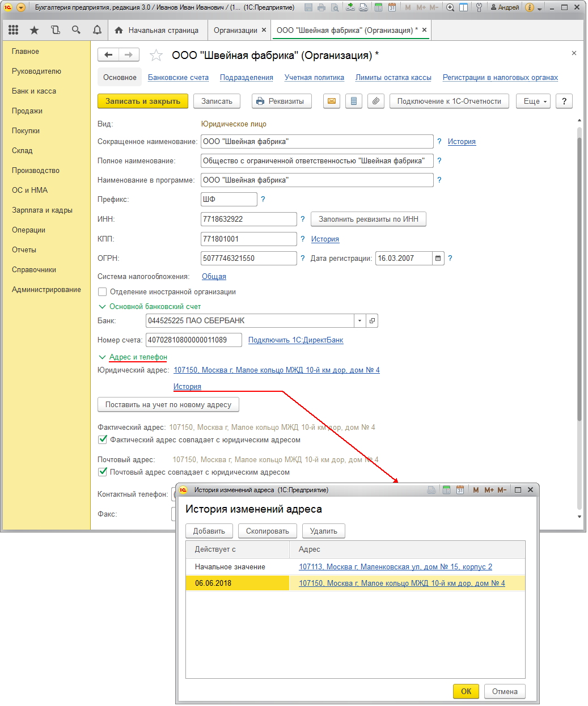The image size is (588, 706).
Task: Click the calculator icon in main title bar
Action: tap(378, 7)
